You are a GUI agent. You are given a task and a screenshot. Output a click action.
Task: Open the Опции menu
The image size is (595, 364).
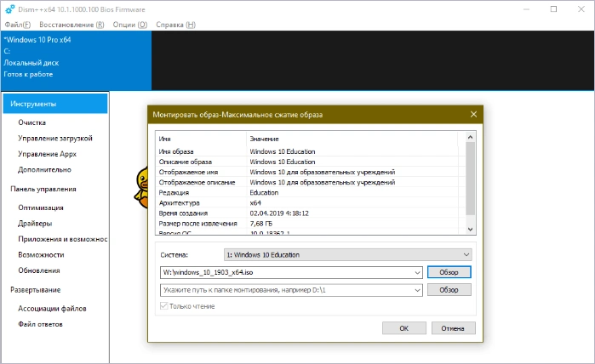click(x=130, y=24)
